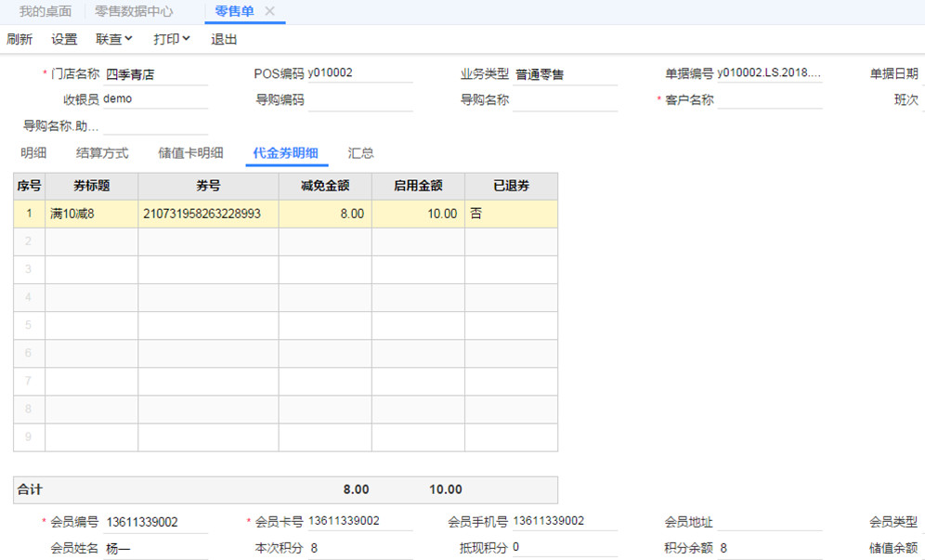Close the 零售单 tab

270,11
